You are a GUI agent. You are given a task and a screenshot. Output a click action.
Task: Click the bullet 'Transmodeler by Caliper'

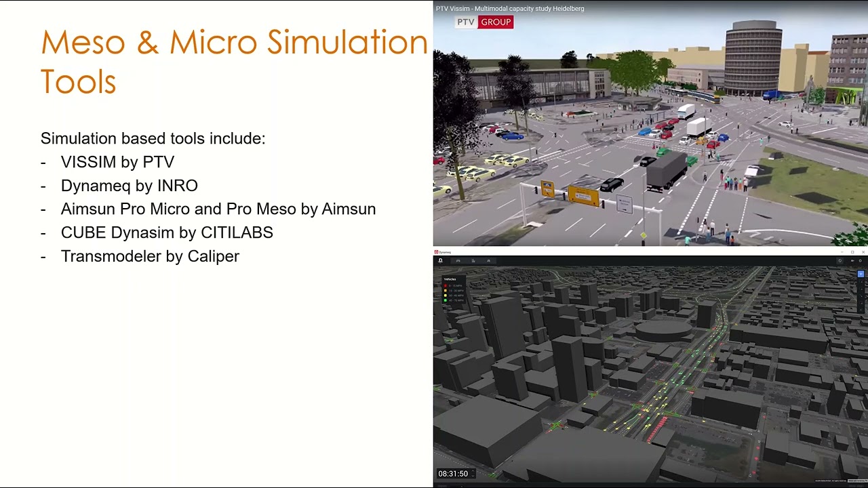coord(150,256)
